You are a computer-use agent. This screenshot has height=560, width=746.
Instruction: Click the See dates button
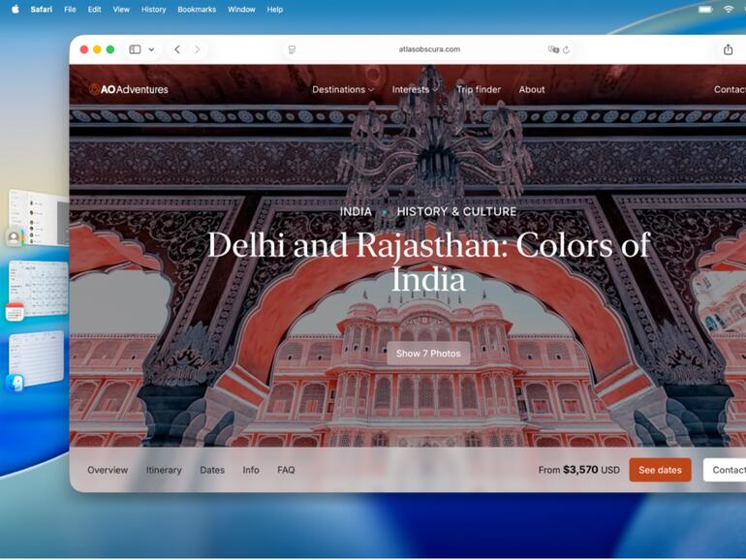click(660, 470)
